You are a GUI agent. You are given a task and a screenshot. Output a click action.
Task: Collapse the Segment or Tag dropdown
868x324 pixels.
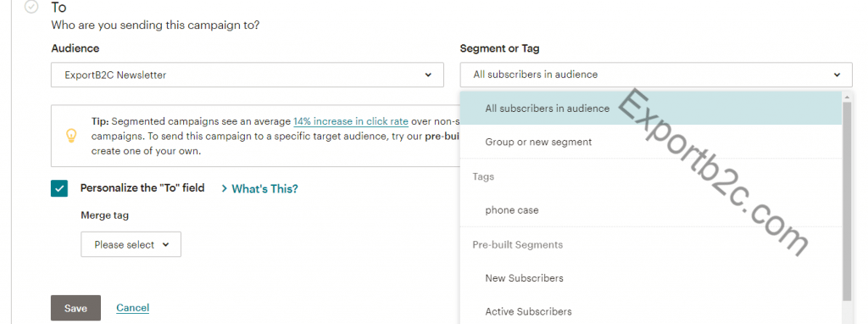coord(656,75)
